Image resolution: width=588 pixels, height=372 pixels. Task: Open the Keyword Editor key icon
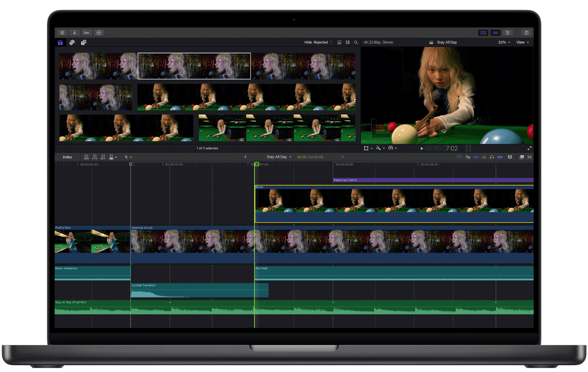pyautogui.click(x=87, y=33)
